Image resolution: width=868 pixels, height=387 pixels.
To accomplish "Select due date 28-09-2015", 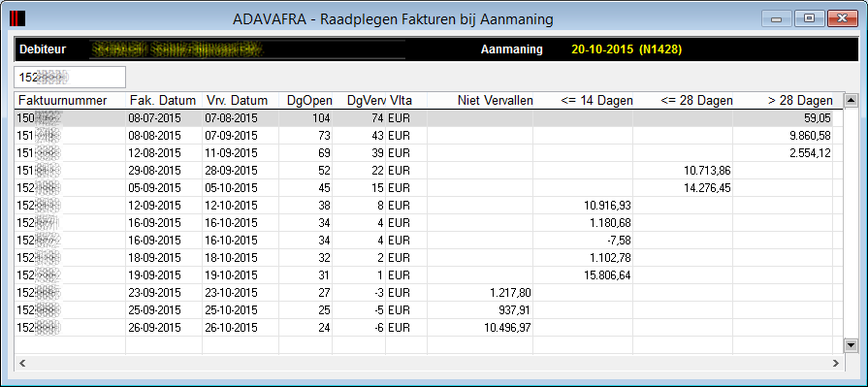I will (x=231, y=171).
